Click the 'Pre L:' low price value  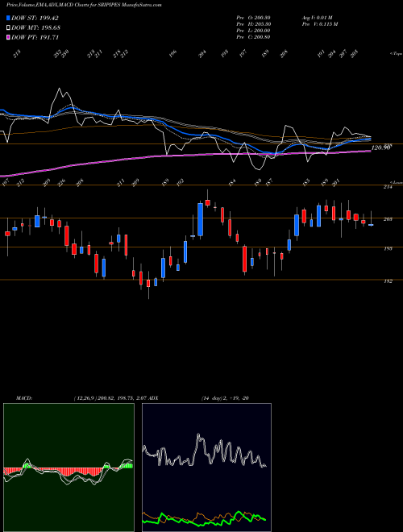tap(253, 31)
